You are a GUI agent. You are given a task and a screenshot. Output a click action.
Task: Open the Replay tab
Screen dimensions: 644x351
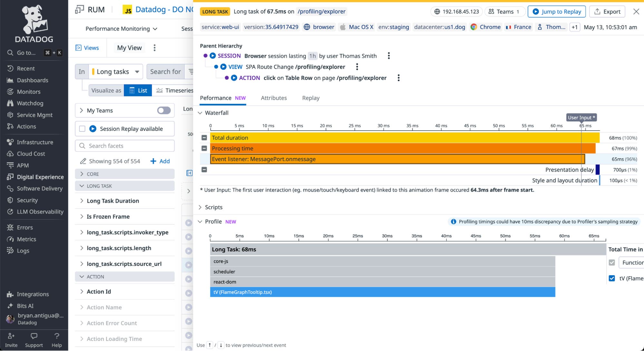tap(310, 98)
